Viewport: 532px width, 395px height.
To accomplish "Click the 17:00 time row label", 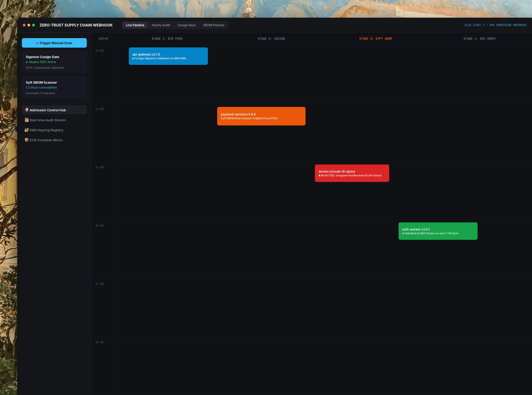I will click(100, 284).
